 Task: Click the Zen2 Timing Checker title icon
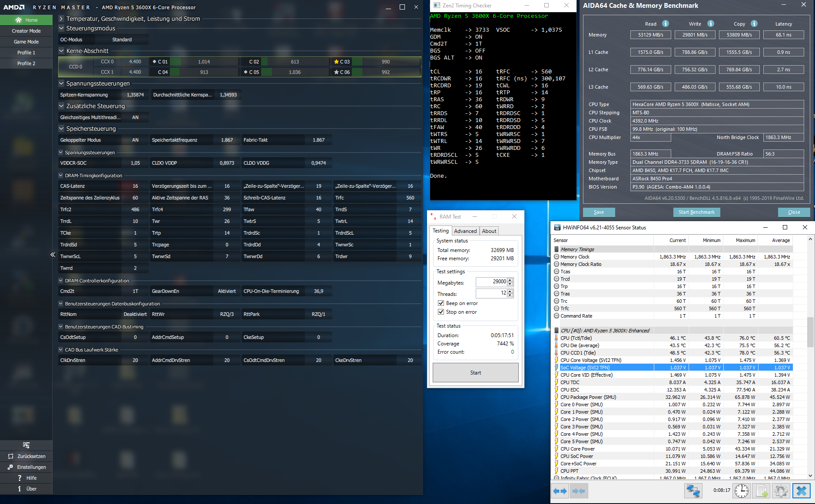pos(437,6)
